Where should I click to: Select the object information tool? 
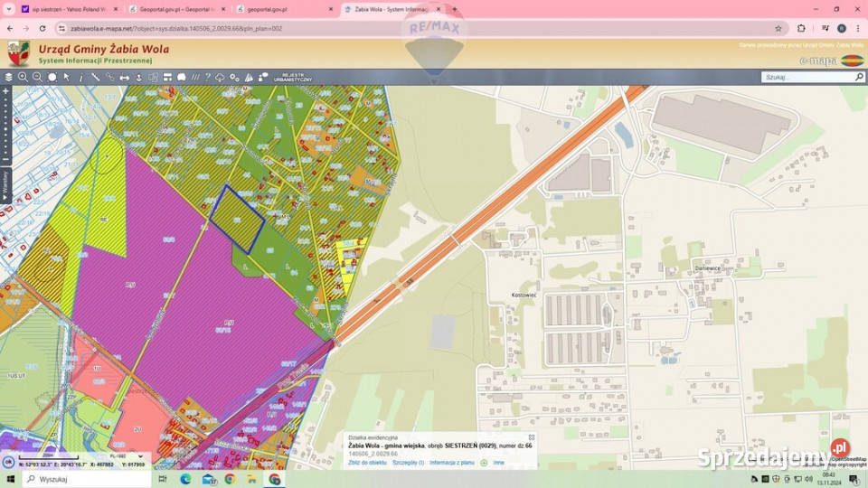(x=81, y=78)
